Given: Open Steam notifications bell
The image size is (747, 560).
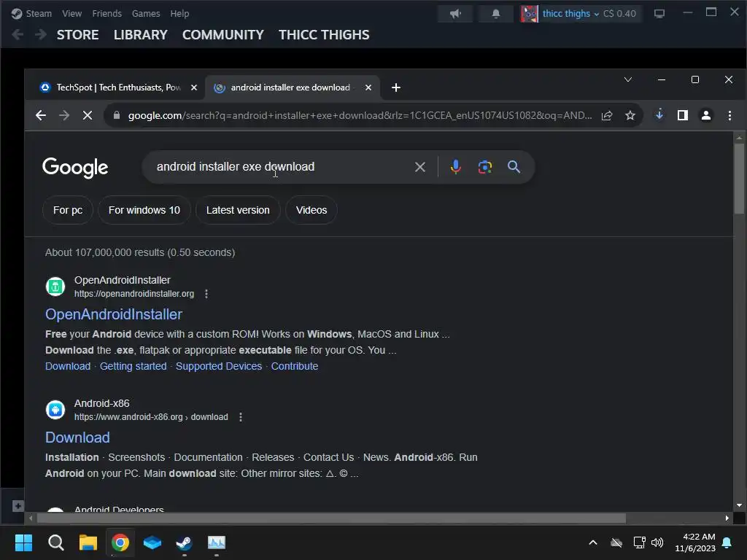Looking at the screenshot, I should 496,14.
